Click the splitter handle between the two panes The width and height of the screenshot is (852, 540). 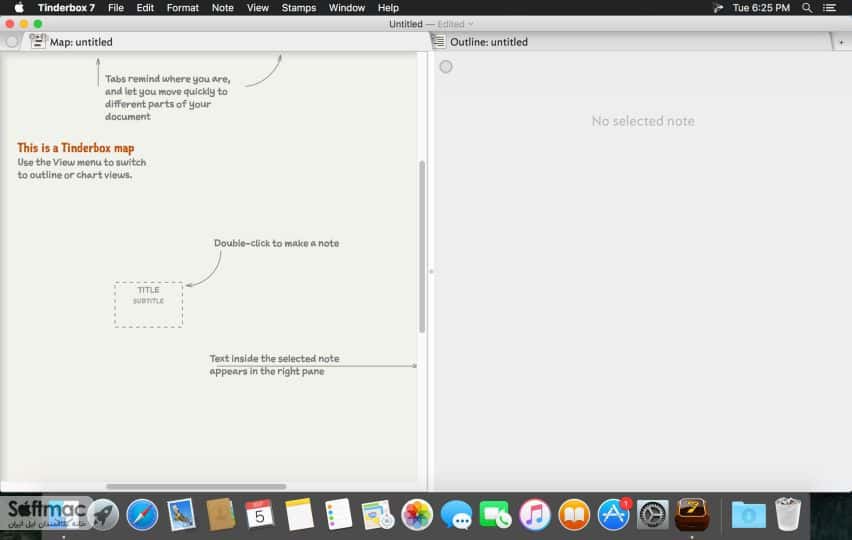click(x=431, y=271)
